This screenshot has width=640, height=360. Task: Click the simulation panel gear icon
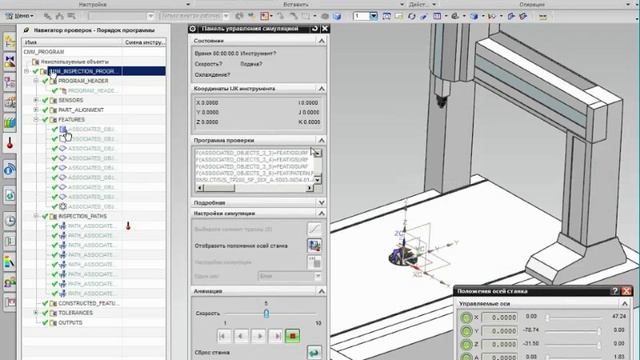tap(193, 29)
